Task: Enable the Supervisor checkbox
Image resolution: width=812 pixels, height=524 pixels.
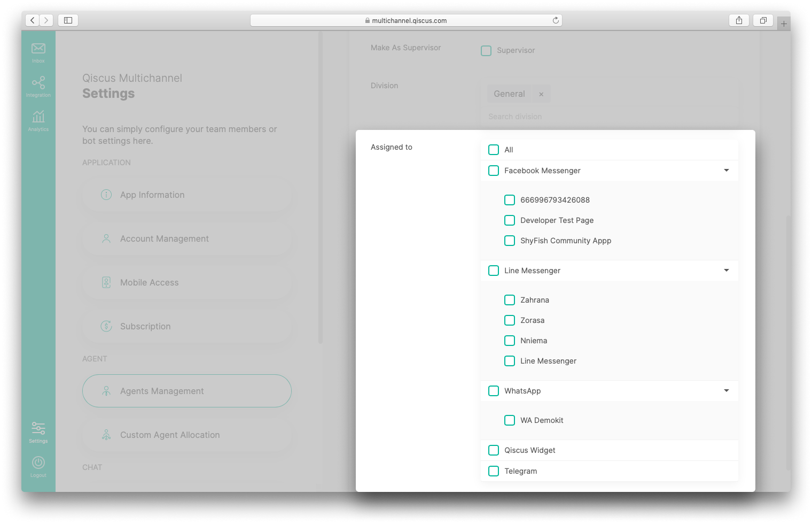Action: click(x=486, y=50)
